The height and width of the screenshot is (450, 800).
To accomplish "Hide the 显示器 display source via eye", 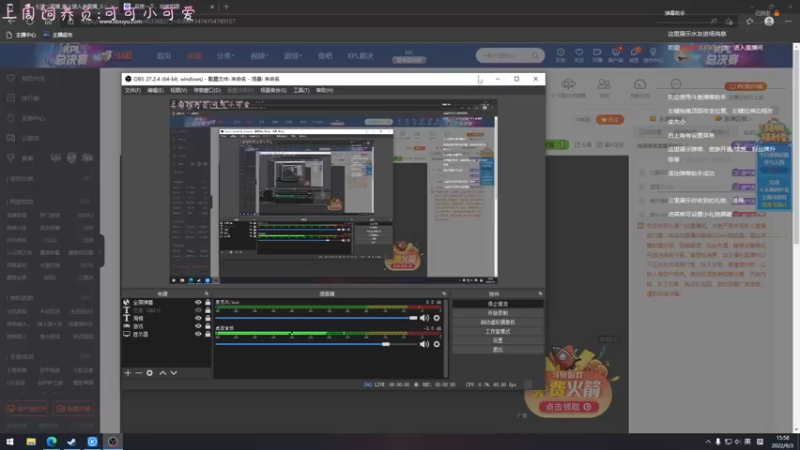I will pos(198,334).
